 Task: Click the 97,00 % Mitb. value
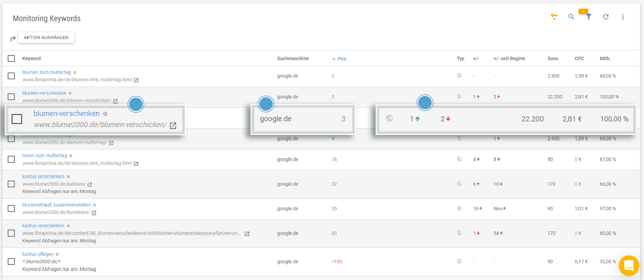pos(608,208)
